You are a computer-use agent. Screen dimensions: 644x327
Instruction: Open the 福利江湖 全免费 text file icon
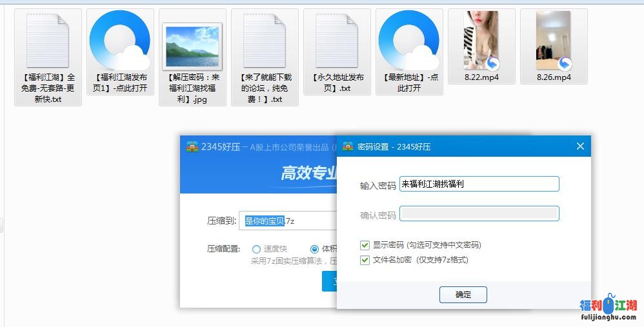48,40
